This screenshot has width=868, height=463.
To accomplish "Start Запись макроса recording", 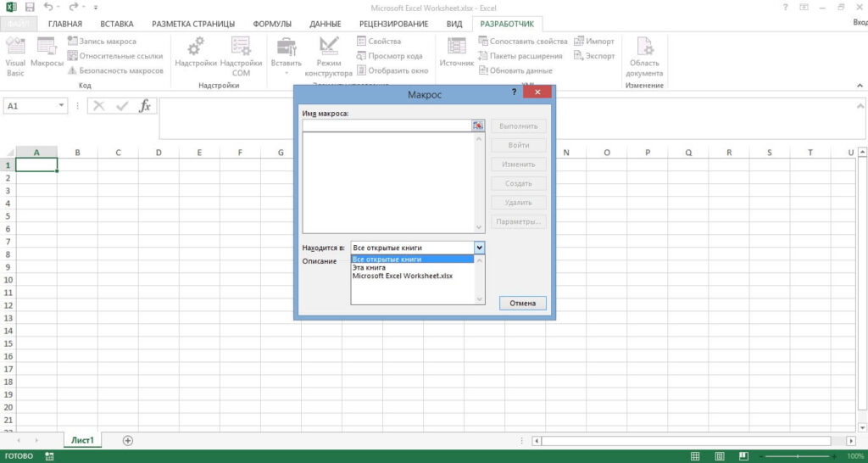I will click(107, 41).
